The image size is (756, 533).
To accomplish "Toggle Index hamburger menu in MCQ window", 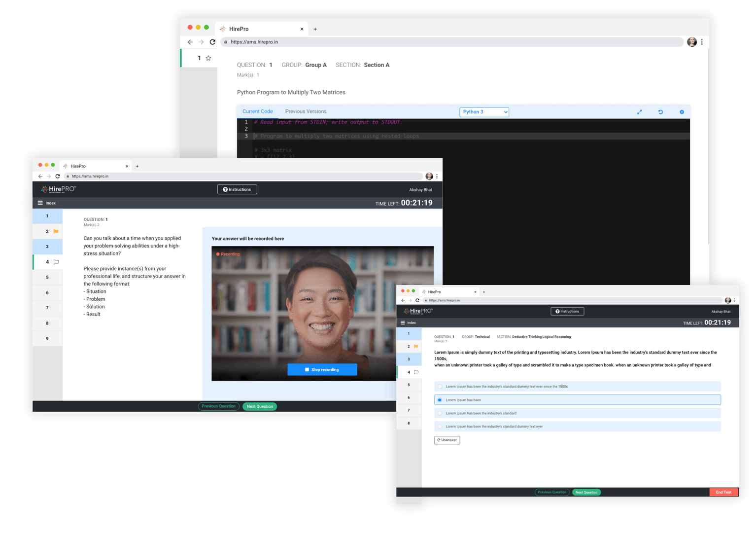I will click(403, 322).
